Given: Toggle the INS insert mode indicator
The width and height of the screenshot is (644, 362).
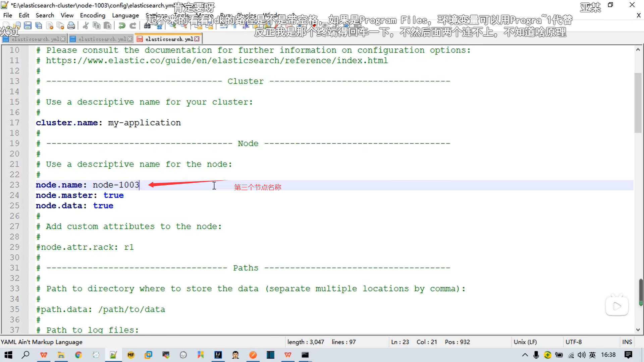Looking at the screenshot, I should point(627,342).
